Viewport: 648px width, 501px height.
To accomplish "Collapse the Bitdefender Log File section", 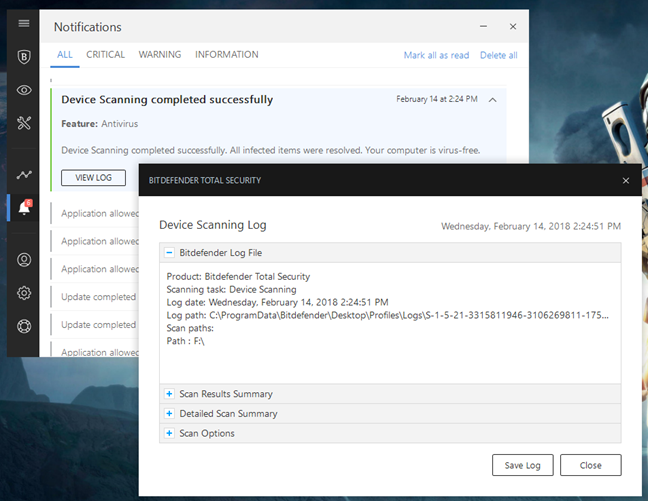I will [x=170, y=253].
